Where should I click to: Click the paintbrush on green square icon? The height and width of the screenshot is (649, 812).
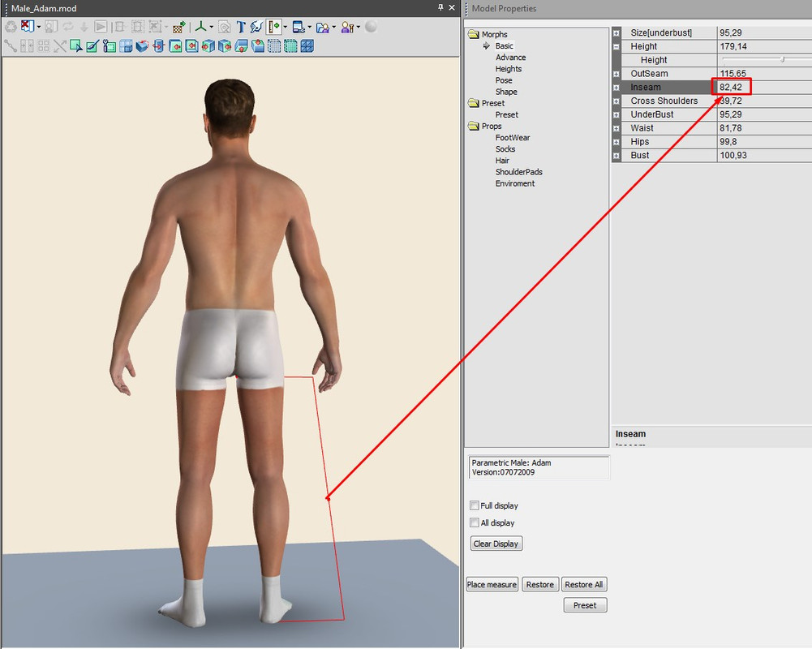[92, 46]
